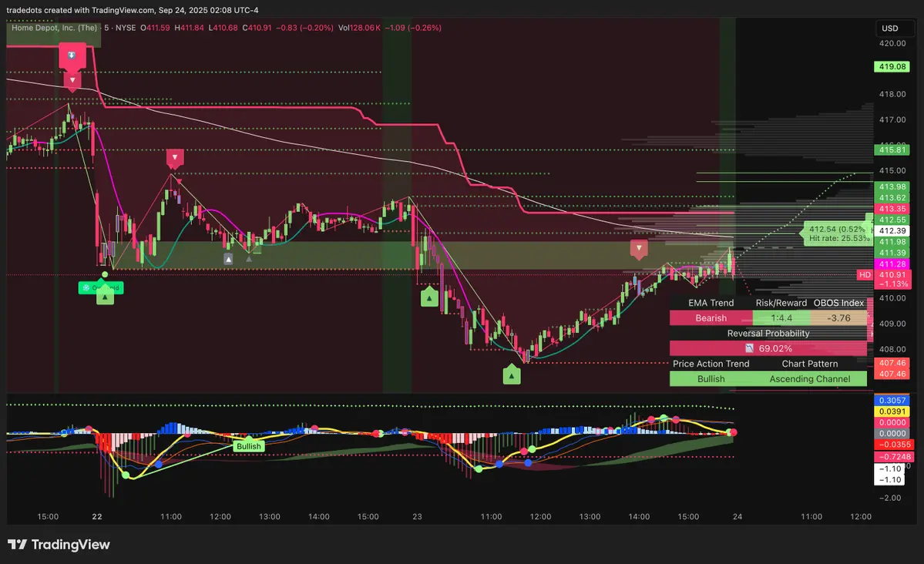Click the green 413.62 price label
Image resolution: width=924 pixels, height=564 pixels.
point(892,198)
